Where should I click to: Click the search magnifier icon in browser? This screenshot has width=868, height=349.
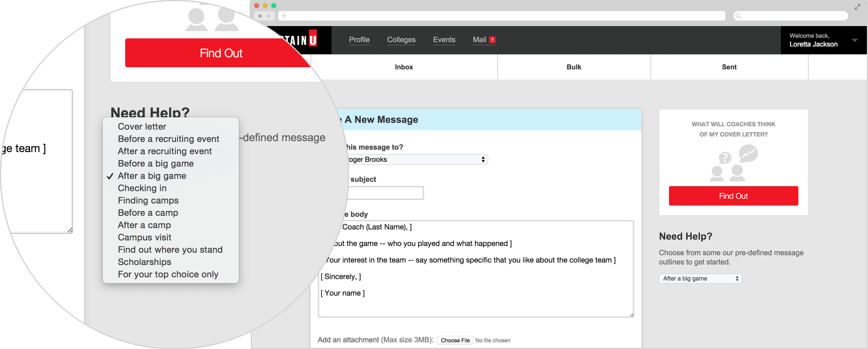(738, 16)
